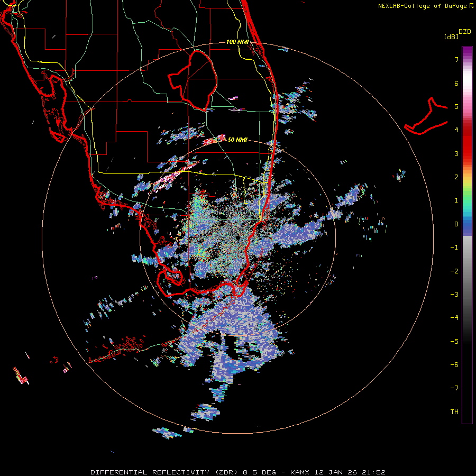Click the Bahamas island red outline on the right
Image resolution: width=476 pixels, height=476 pixels.
pos(426,116)
